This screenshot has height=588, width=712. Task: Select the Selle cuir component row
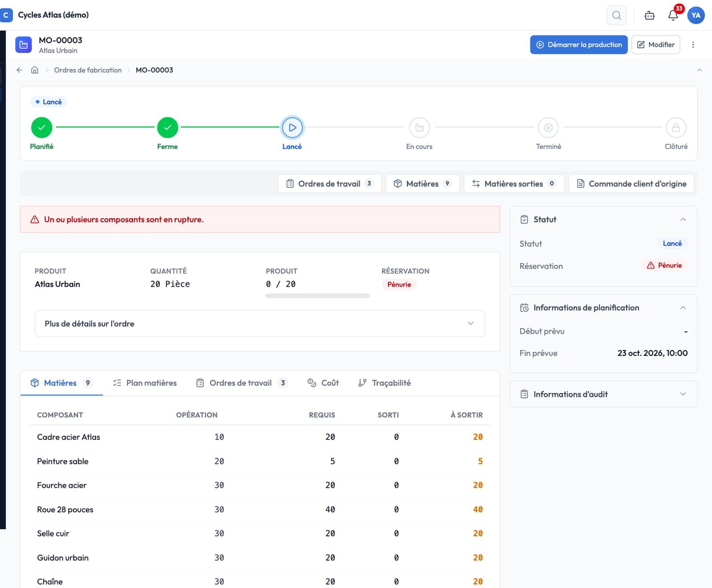(x=260, y=534)
